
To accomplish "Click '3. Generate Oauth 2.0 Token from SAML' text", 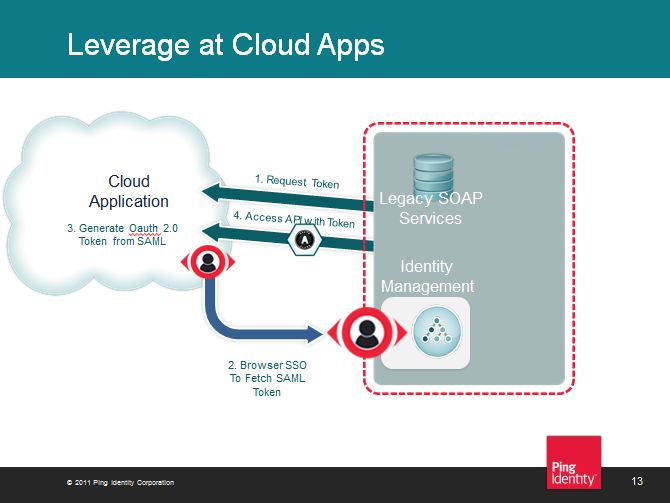I will tap(122, 235).
